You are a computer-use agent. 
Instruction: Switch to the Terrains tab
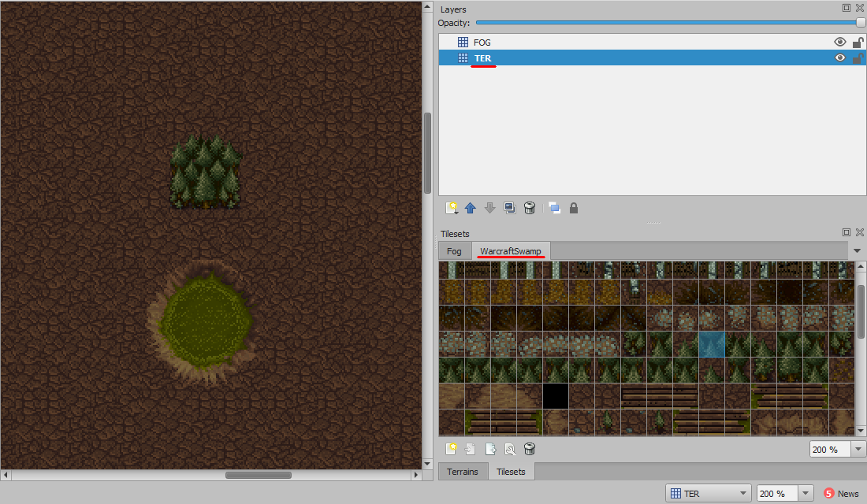(x=462, y=472)
